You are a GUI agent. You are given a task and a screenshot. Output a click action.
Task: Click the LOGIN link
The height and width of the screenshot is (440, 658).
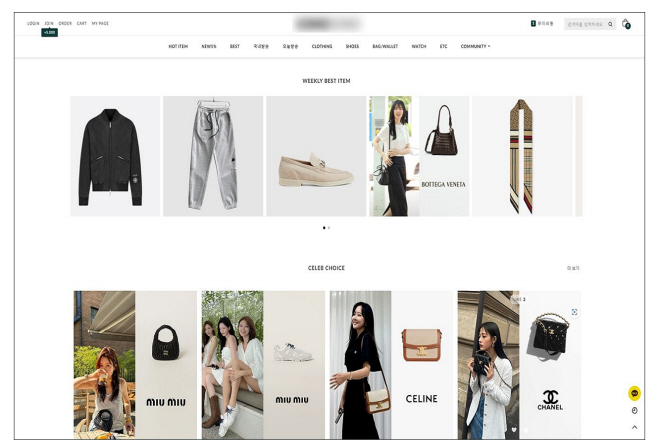click(x=33, y=22)
